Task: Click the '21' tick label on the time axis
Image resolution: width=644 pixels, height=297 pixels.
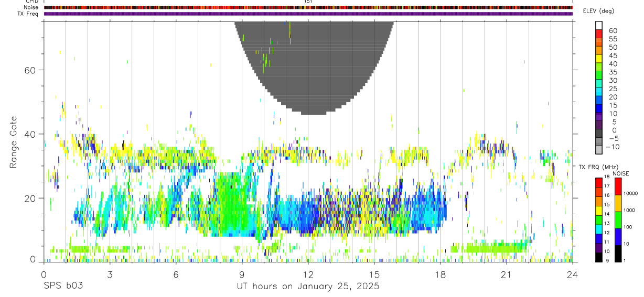Action: [507, 274]
